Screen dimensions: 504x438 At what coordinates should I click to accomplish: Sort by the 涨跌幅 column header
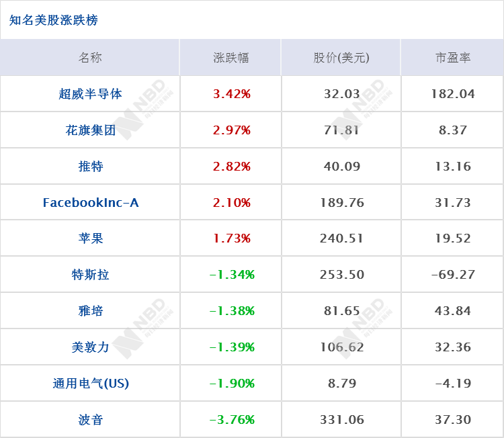[x=230, y=58]
